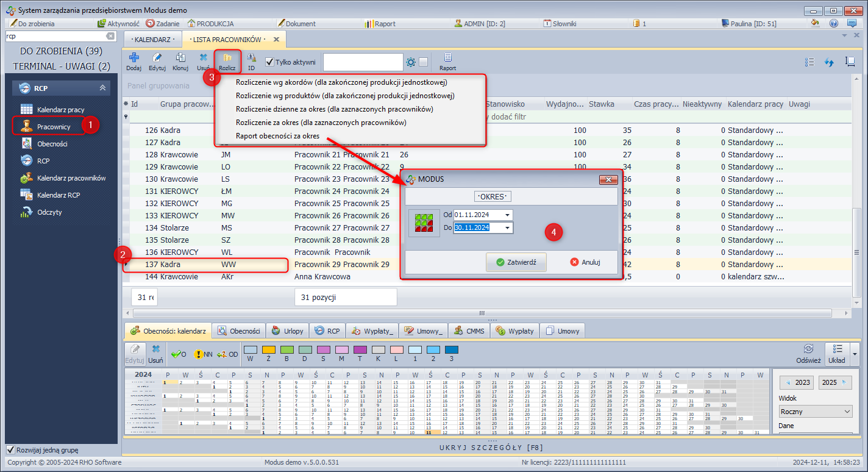Uncheck the Tylko aktywni checkbox

(x=270, y=62)
